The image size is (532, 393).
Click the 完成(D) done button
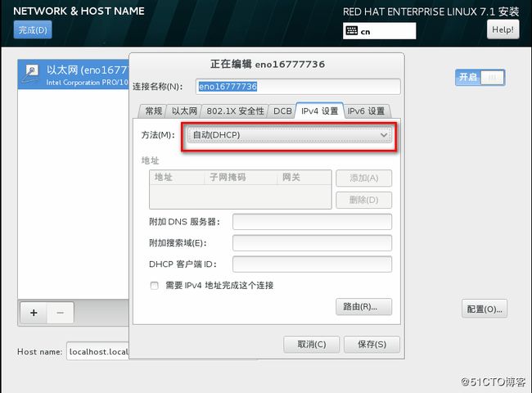click(33, 29)
